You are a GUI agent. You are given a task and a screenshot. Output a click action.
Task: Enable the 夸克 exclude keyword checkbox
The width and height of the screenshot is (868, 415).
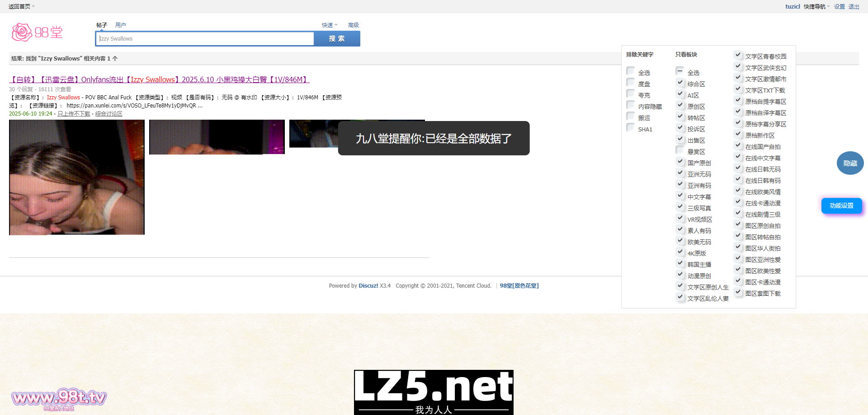coord(631,94)
